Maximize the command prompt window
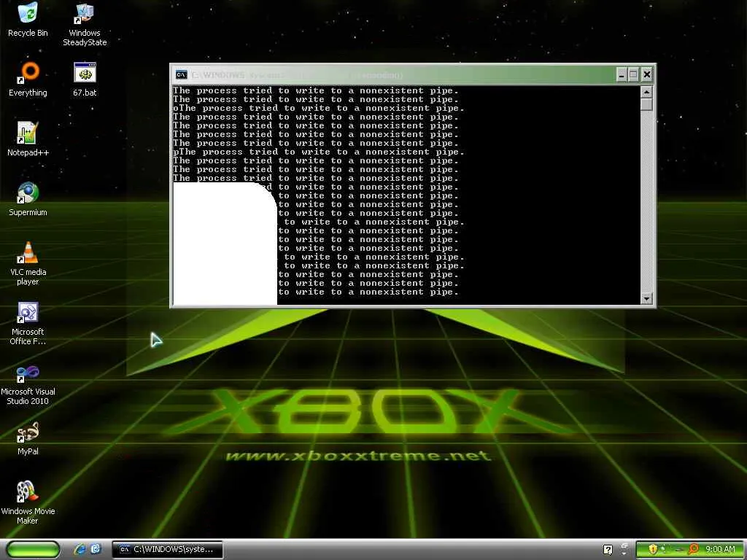 [634, 75]
